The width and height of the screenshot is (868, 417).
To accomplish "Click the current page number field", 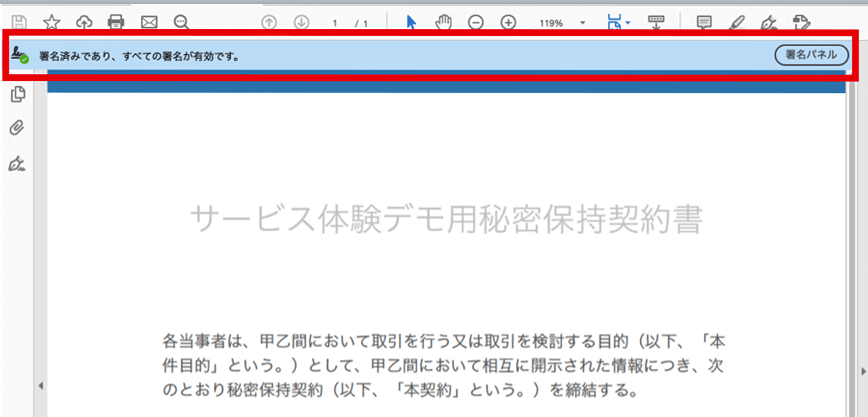I will pos(335,23).
